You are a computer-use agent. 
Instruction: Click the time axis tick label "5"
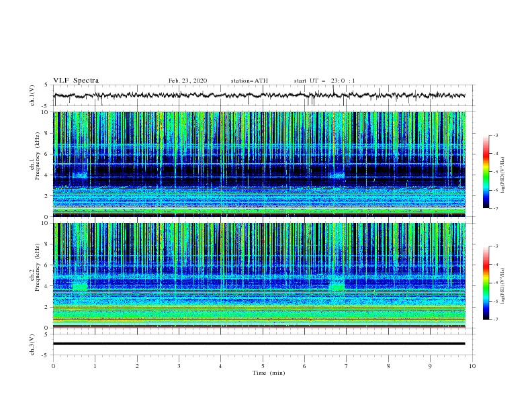click(263, 366)
